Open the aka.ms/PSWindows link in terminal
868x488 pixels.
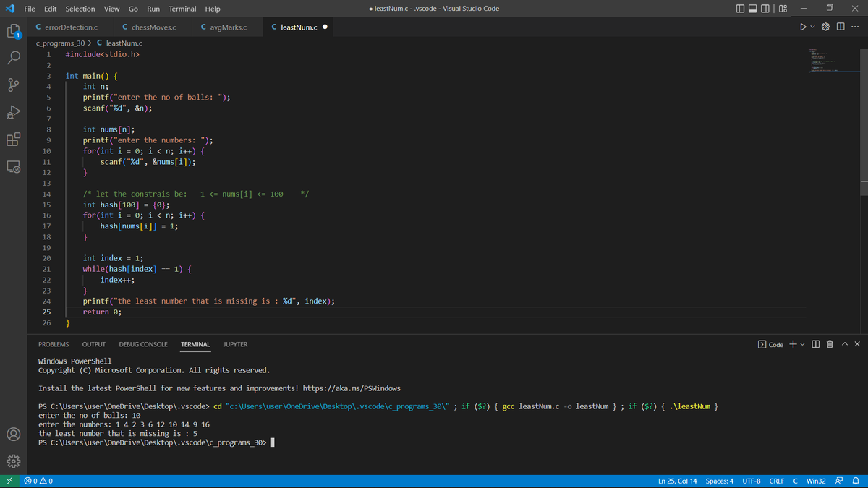pyautogui.click(x=352, y=388)
